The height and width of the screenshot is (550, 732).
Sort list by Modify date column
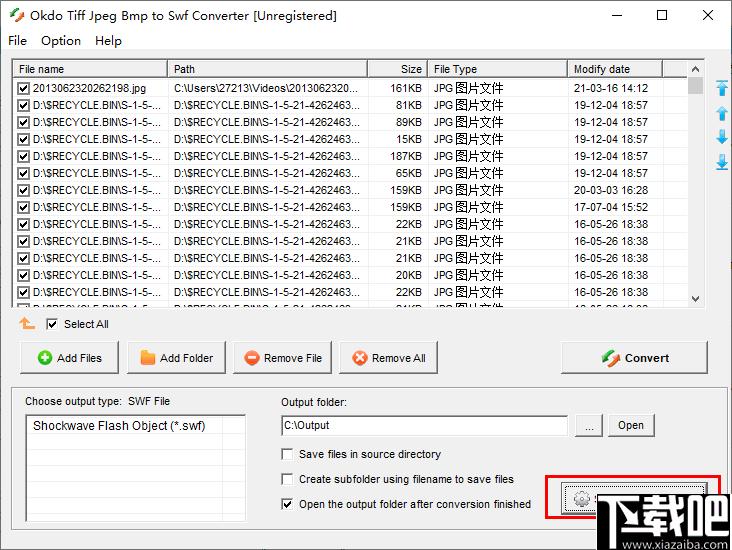(614, 69)
